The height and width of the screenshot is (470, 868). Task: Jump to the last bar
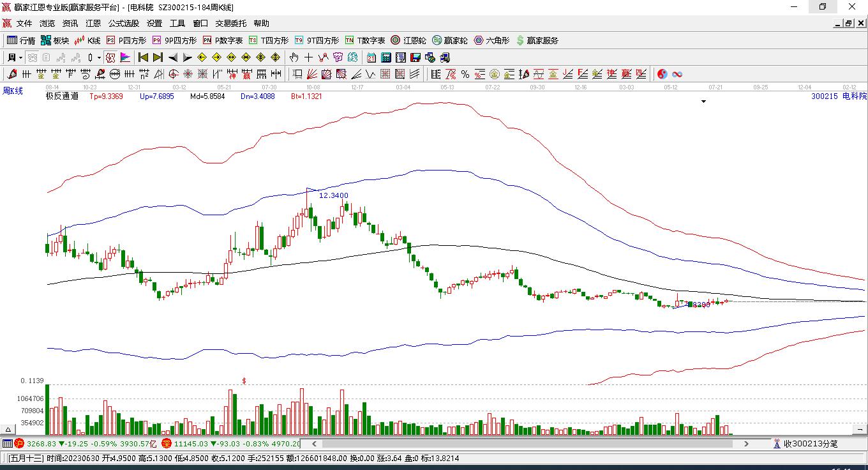point(158,57)
